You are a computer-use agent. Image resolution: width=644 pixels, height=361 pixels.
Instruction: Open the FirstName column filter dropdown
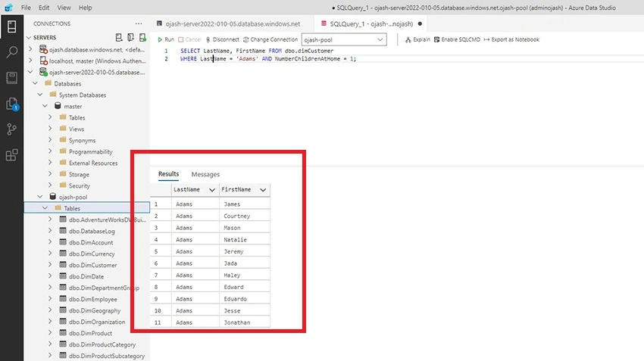click(x=263, y=190)
